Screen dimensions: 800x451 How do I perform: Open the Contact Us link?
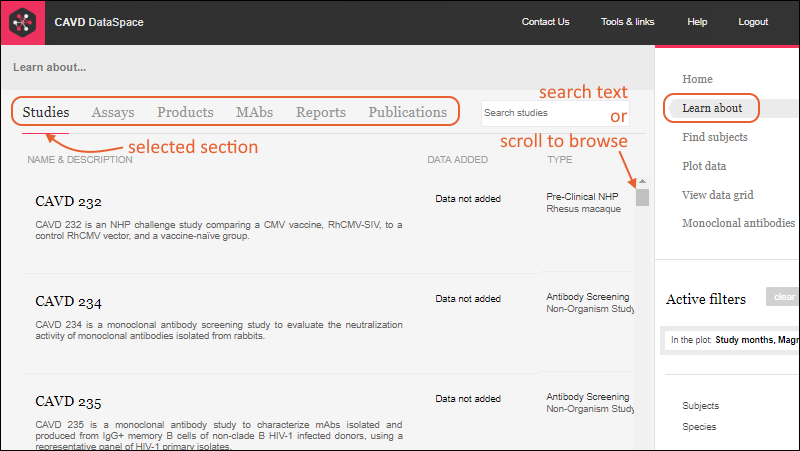coord(545,22)
